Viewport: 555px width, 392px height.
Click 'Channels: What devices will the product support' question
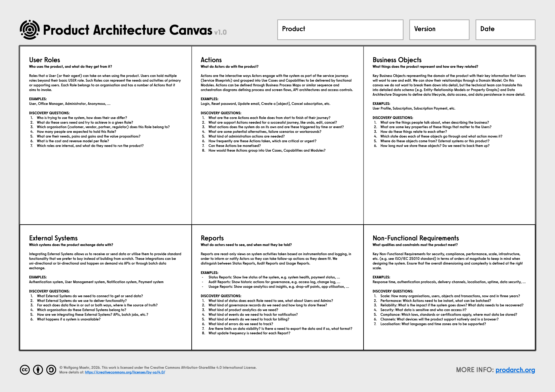point(439,319)
